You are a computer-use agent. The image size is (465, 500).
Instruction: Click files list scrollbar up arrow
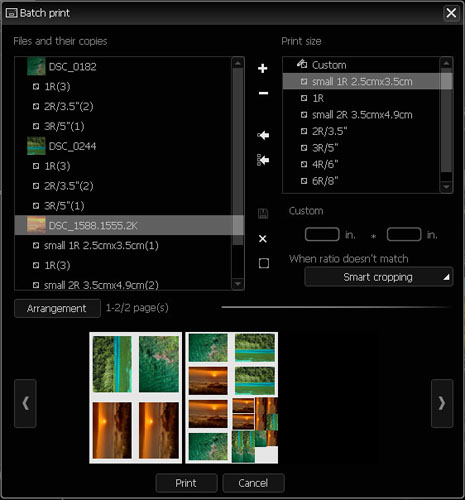coord(238,63)
